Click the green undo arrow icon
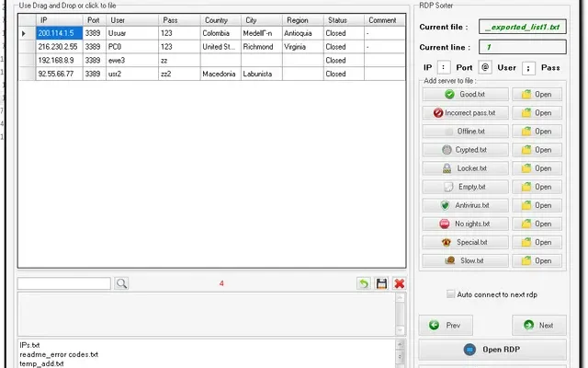This screenshot has height=368, width=588. click(364, 283)
